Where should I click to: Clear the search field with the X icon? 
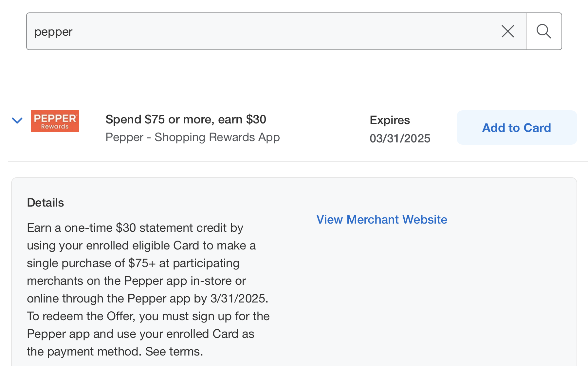click(x=508, y=31)
